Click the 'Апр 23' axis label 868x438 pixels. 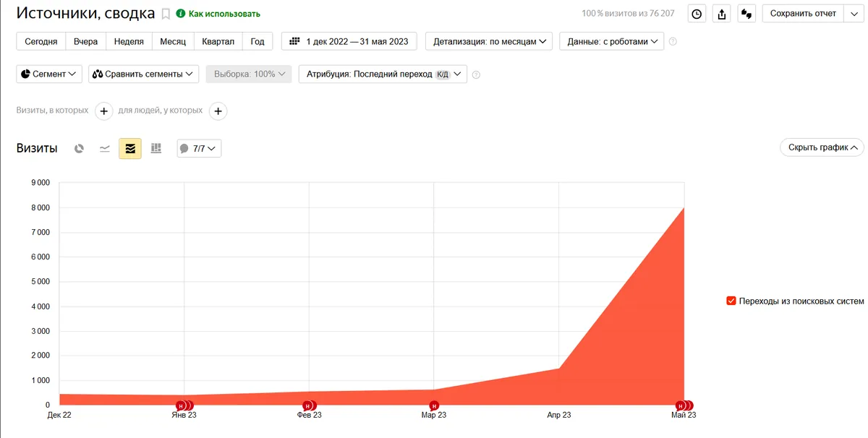pos(559,415)
